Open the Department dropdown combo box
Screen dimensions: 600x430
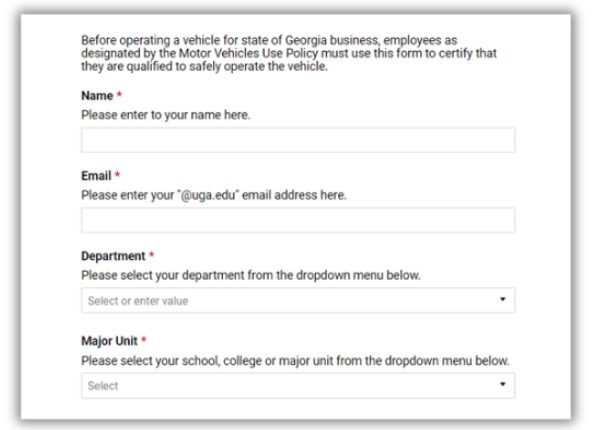click(x=298, y=300)
